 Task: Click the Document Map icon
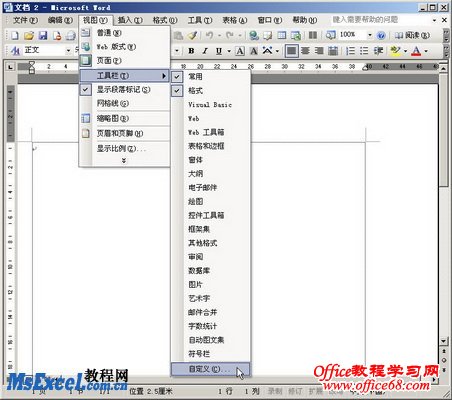(x=331, y=35)
